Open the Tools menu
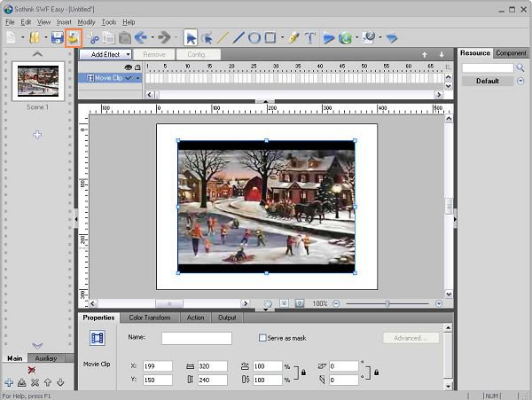The height and width of the screenshot is (400, 532). (109, 22)
